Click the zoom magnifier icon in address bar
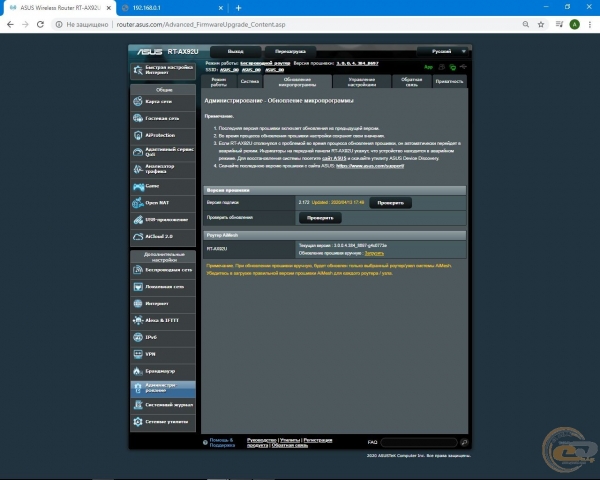 click(x=526, y=24)
